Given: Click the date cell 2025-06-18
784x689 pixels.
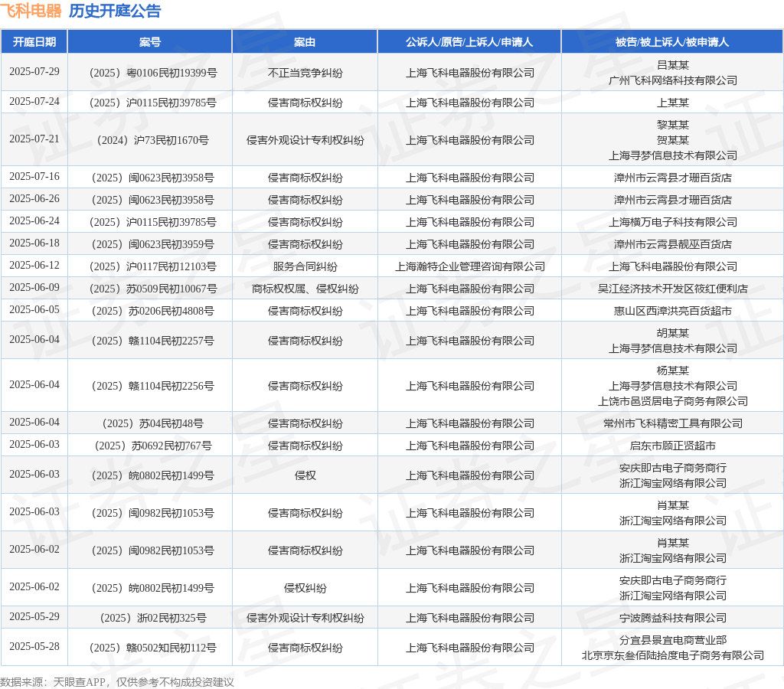Looking at the screenshot, I should coord(34,243).
